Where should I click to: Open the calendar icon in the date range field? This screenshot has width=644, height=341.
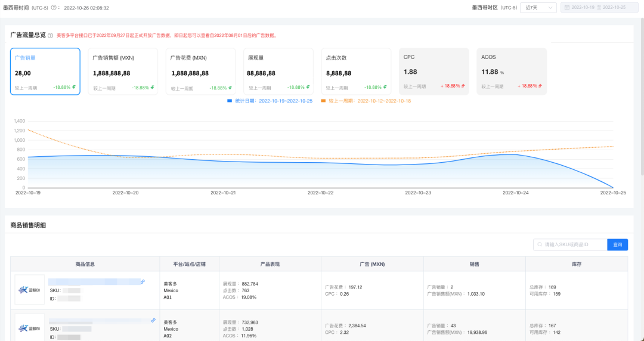(567, 7)
